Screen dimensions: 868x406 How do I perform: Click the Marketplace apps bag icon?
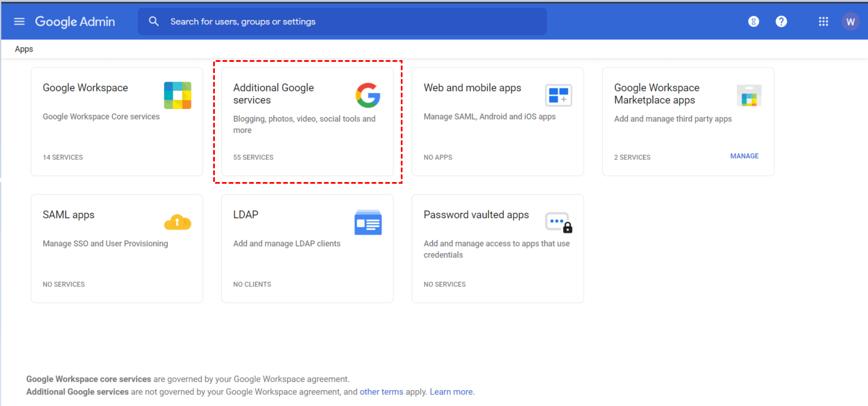coord(749,95)
